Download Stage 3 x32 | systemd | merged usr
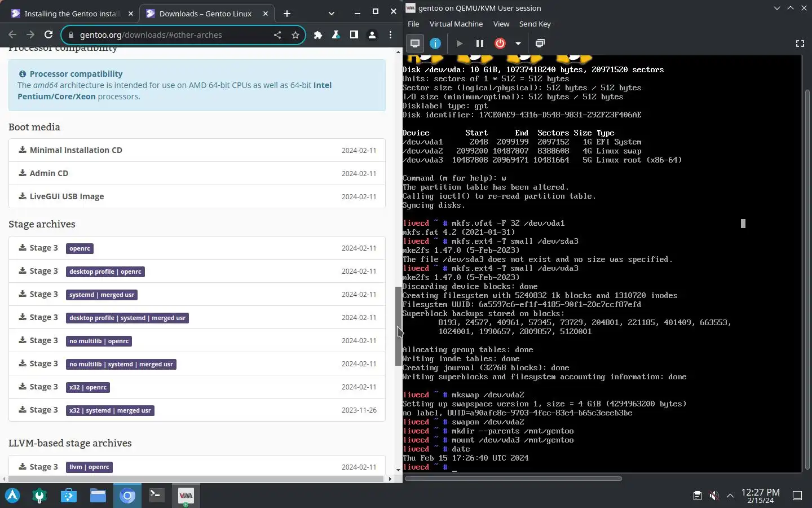The image size is (812, 508). coord(197,410)
